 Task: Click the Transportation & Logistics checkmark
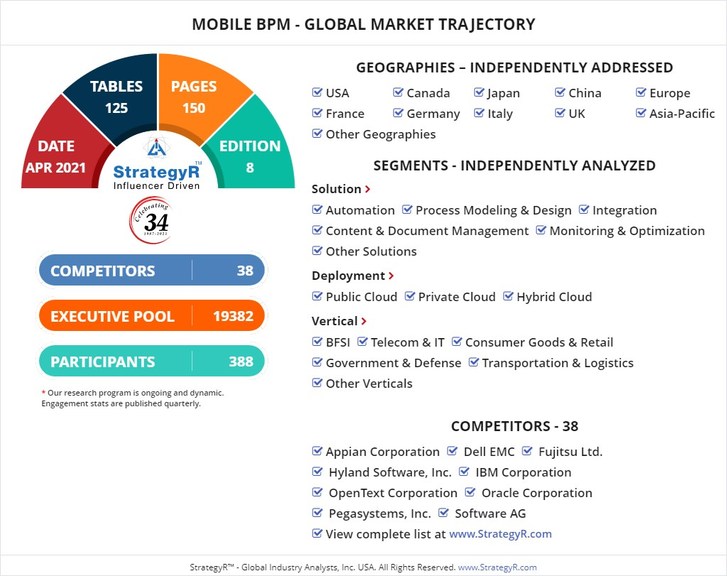tap(473, 362)
